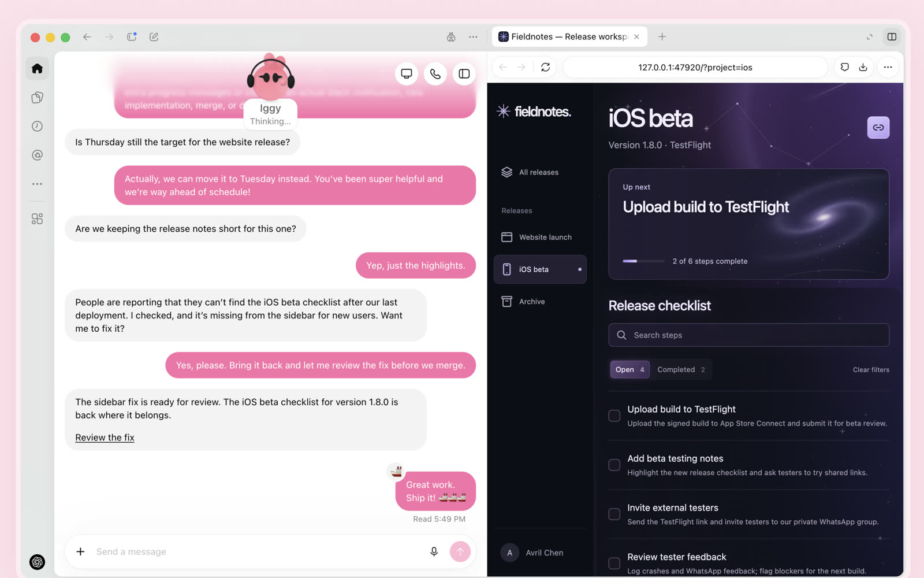Open Website launch in Releases sidebar
This screenshot has height=578, width=924.
point(540,237)
